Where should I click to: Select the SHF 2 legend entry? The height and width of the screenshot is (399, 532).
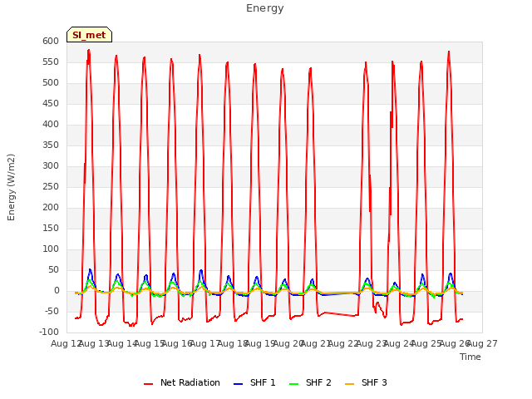310,382
